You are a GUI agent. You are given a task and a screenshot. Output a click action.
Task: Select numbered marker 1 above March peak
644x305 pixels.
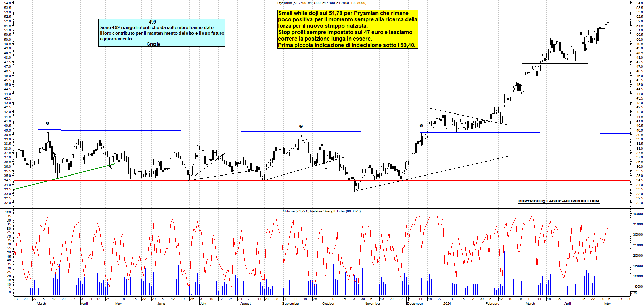point(48,123)
